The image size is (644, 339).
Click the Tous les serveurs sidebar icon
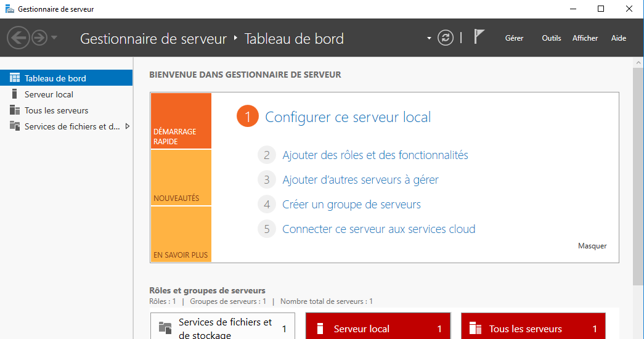click(x=15, y=110)
